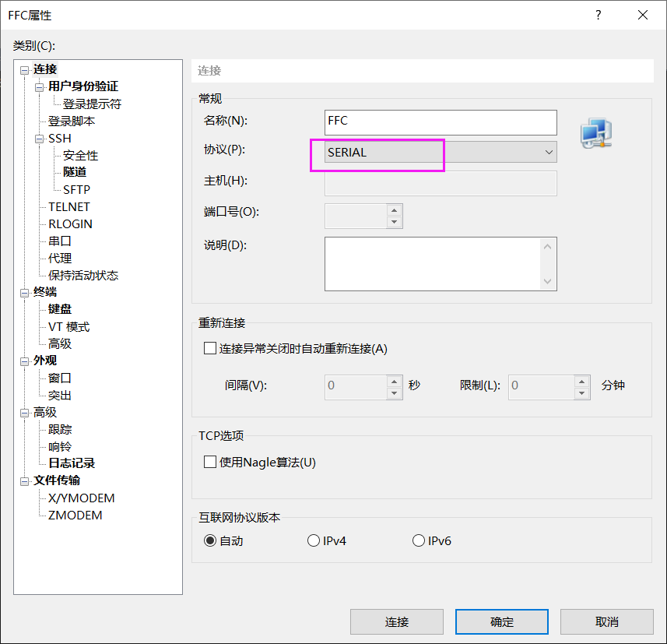The width and height of the screenshot is (667, 644).
Task: Click the help question mark button
Action: (x=598, y=15)
